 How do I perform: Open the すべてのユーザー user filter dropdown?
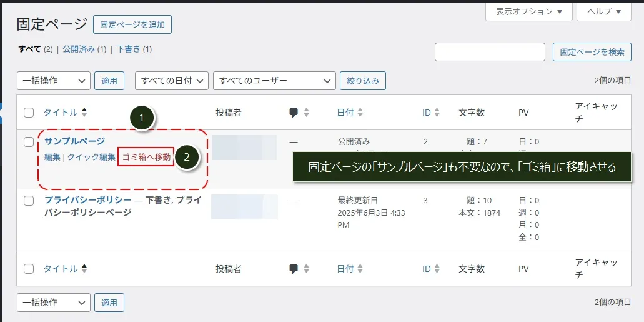pos(274,81)
